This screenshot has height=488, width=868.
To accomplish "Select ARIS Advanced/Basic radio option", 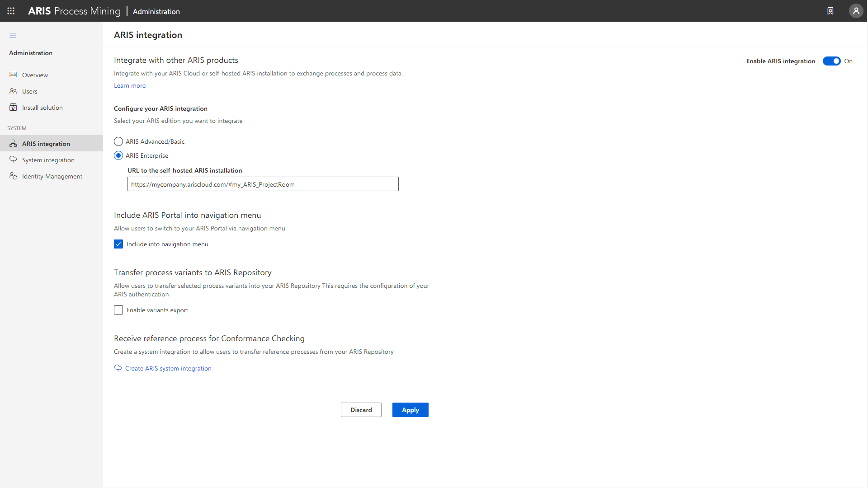I will 118,141.
